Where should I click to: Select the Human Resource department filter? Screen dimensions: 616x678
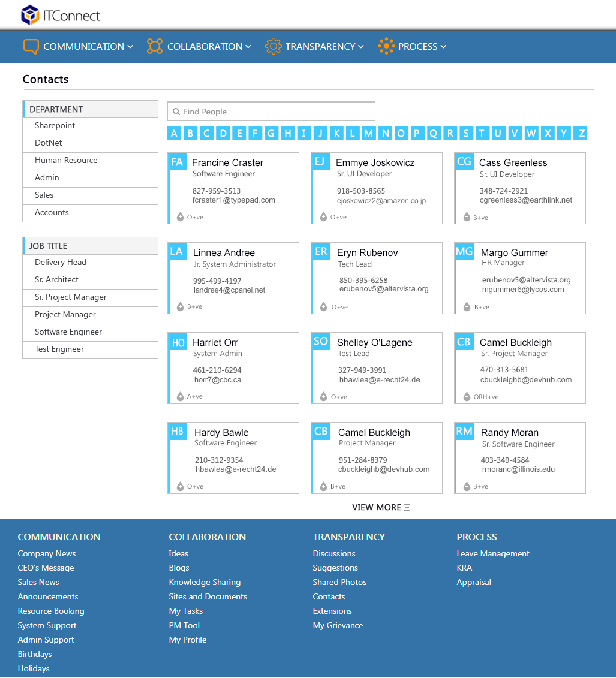coord(91,161)
